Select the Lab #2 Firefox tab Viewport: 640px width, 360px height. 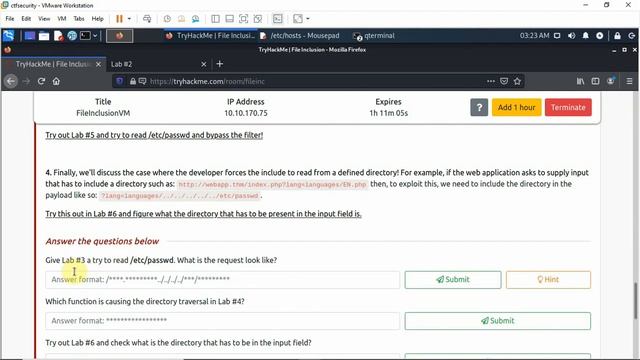click(x=158, y=64)
